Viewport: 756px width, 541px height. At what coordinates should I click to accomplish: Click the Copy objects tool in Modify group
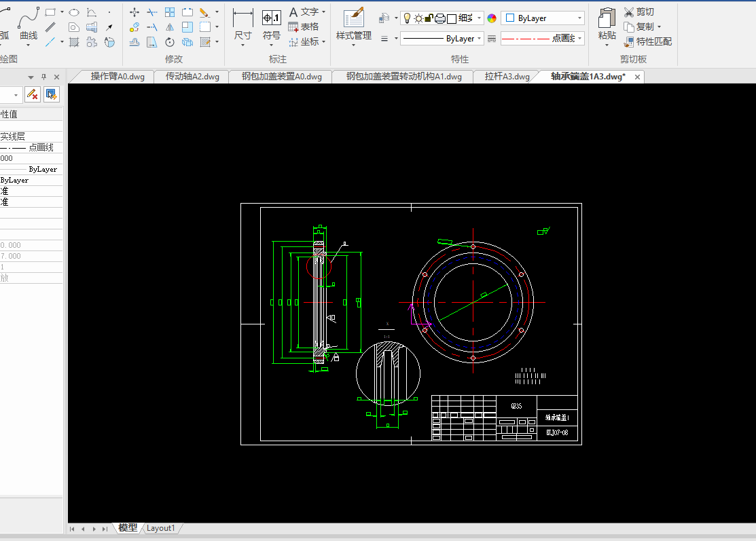(x=134, y=27)
